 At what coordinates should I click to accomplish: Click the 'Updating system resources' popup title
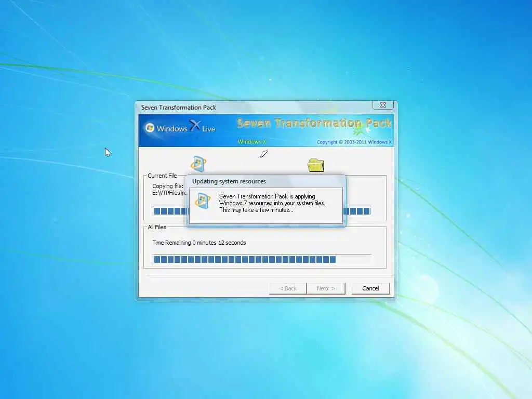point(229,181)
